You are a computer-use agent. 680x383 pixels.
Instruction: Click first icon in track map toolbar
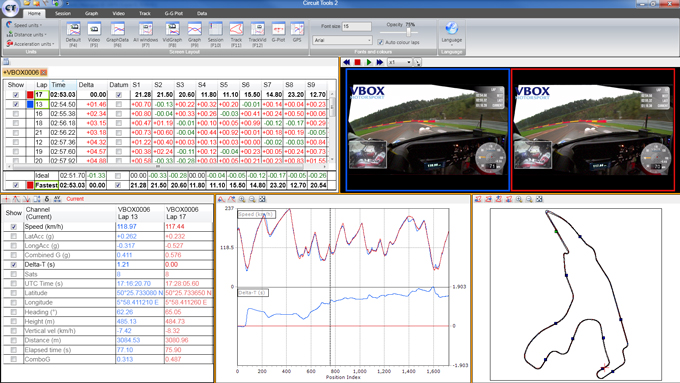pos(477,200)
